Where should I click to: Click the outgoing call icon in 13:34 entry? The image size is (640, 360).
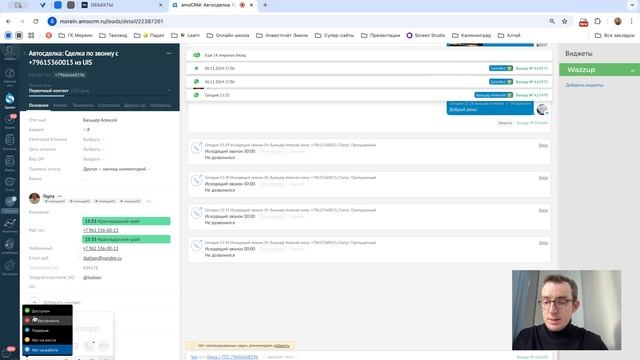pyautogui.click(x=197, y=245)
